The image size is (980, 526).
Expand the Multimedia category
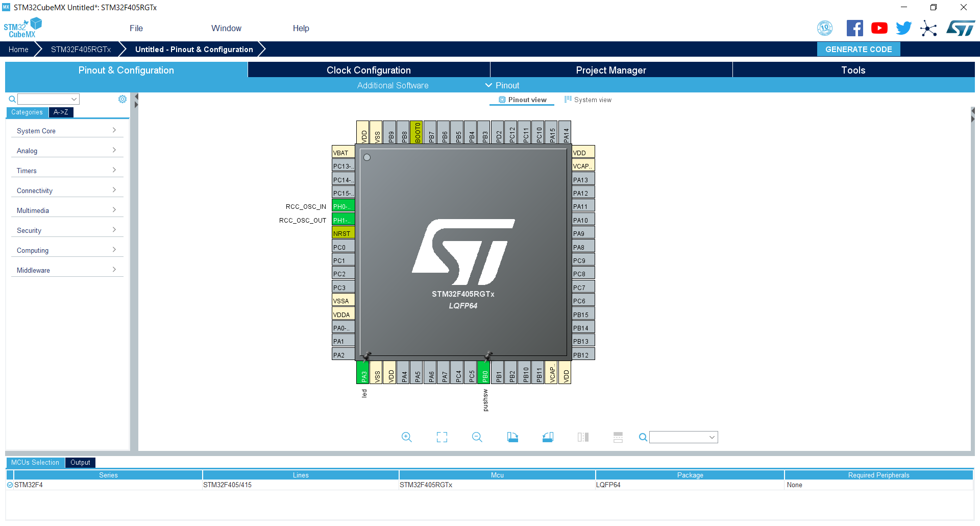click(67, 210)
